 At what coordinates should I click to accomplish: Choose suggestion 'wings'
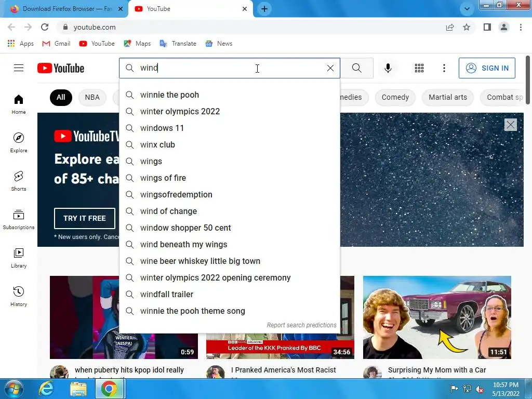click(x=229, y=161)
